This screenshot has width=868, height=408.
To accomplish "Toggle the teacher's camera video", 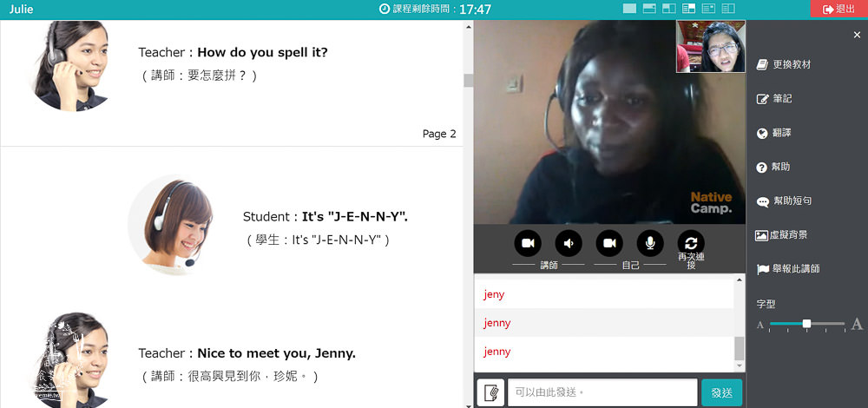I will pyautogui.click(x=528, y=243).
